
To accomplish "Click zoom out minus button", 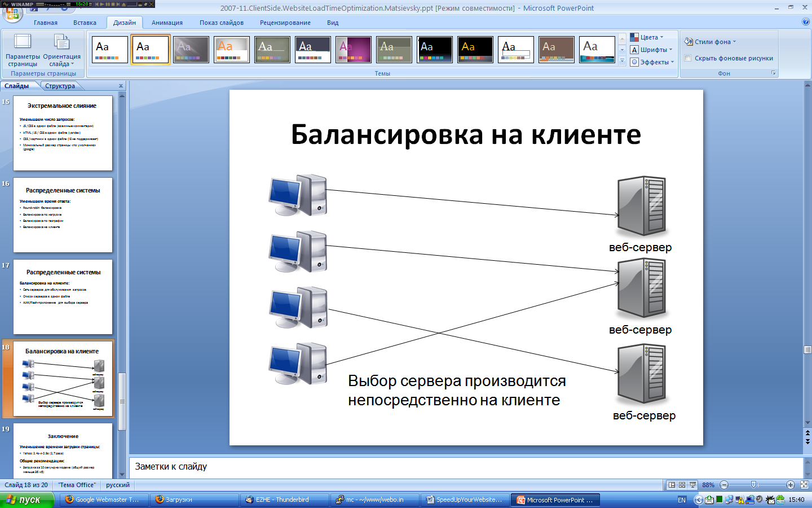I will 725,485.
